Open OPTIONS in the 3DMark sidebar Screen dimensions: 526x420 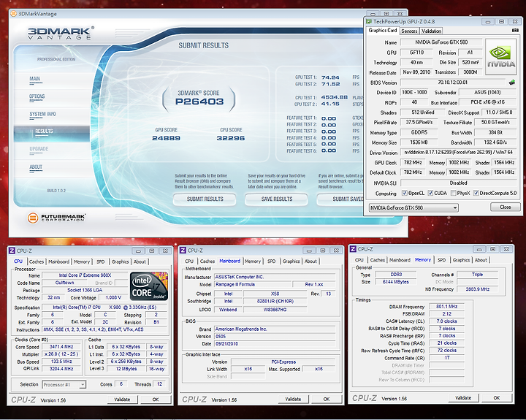coord(37,96)
